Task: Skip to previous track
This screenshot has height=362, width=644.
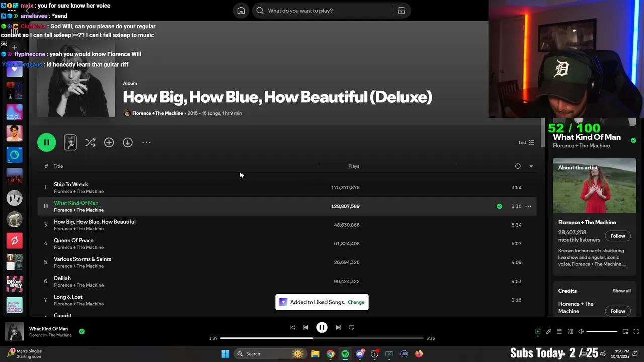Action: 305,327
